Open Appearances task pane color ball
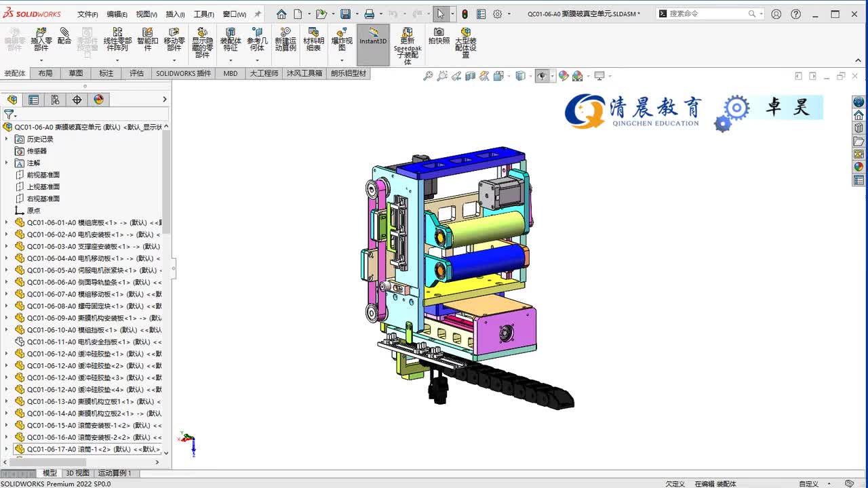Viewport: 868px width, 488px height. [859, 167]
